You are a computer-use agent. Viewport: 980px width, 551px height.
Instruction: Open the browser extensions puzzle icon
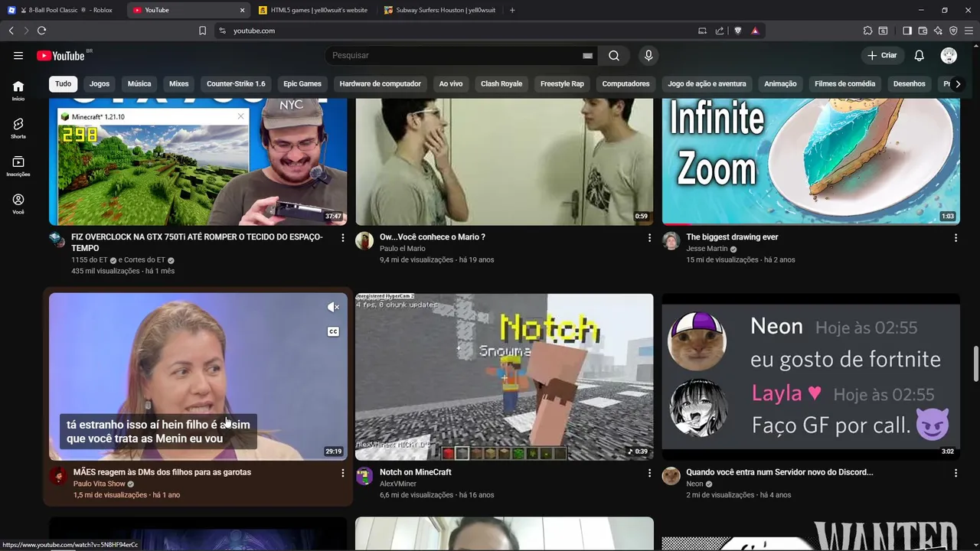(867, 31)
